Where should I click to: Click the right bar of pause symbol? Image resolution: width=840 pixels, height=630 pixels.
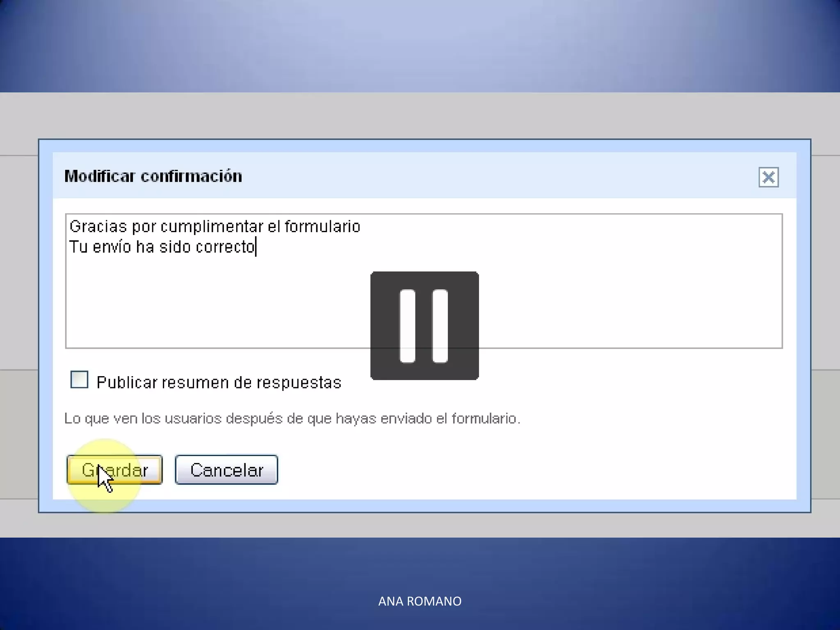[x=440, y=326]
